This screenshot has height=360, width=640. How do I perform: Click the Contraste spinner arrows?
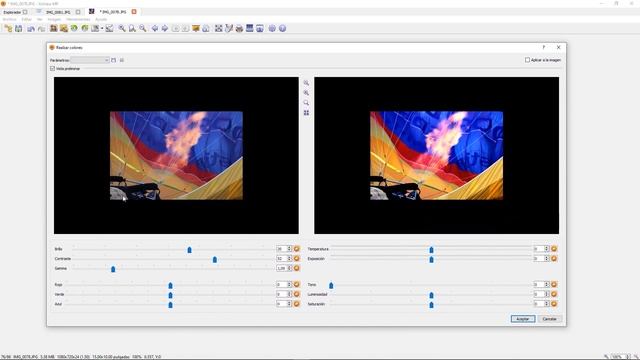(x=289, y=258)
